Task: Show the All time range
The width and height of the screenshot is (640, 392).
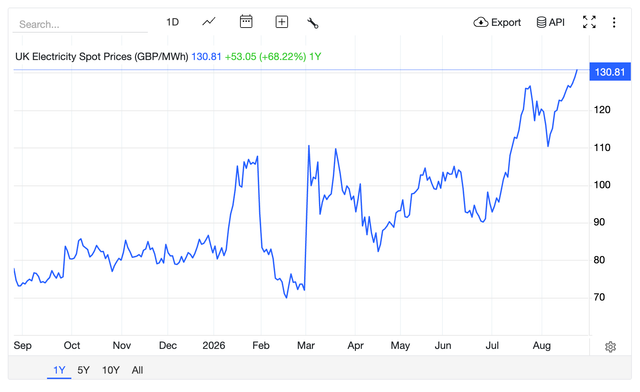Action: click(137, 370)
